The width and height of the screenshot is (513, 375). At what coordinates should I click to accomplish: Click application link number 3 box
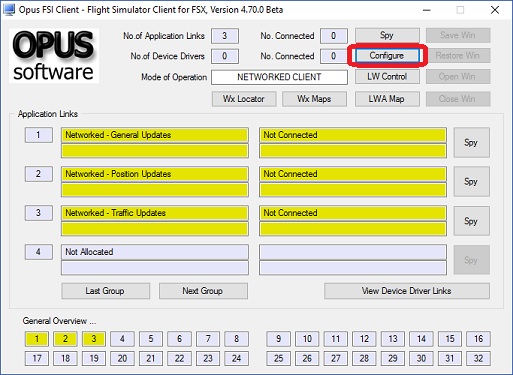coord(39,213)
